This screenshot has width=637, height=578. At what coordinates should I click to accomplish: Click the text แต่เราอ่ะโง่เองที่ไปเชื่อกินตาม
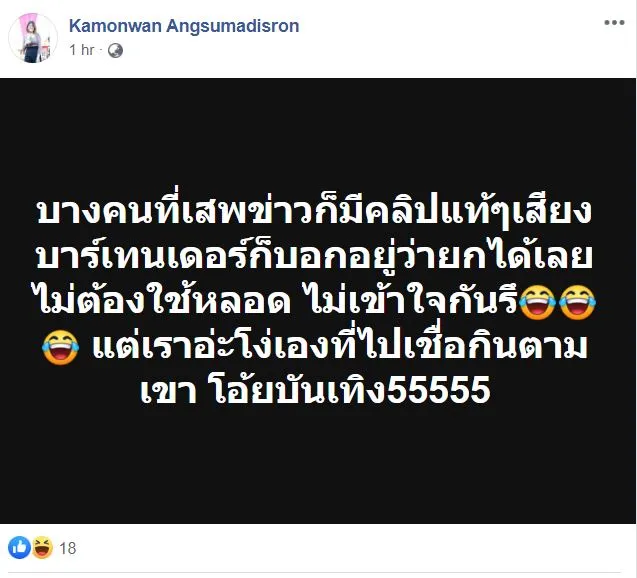(340, 346)
